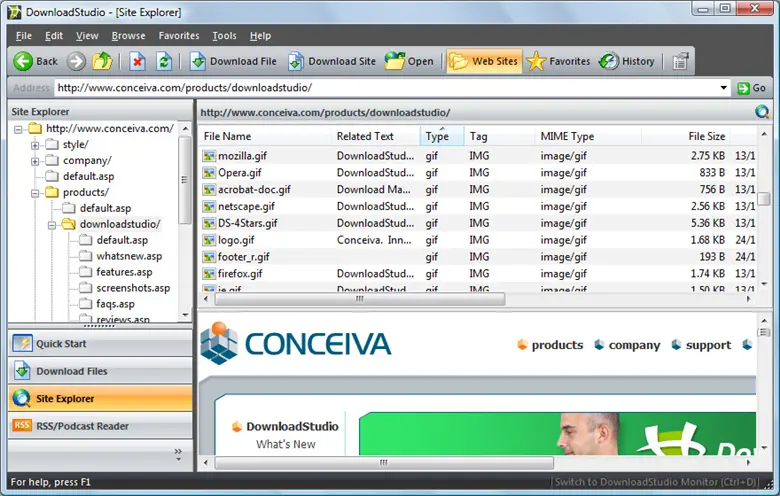Screen dimensions: 780x496
Task: Click the logo.gif file icon
Action: [x=208, y=240]
